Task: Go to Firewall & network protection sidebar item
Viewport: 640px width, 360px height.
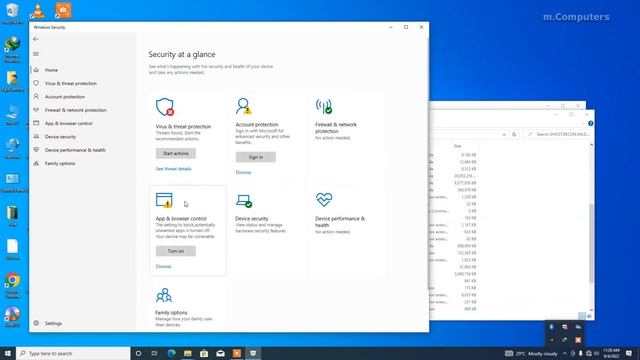Action: click(x=76, y=110)
